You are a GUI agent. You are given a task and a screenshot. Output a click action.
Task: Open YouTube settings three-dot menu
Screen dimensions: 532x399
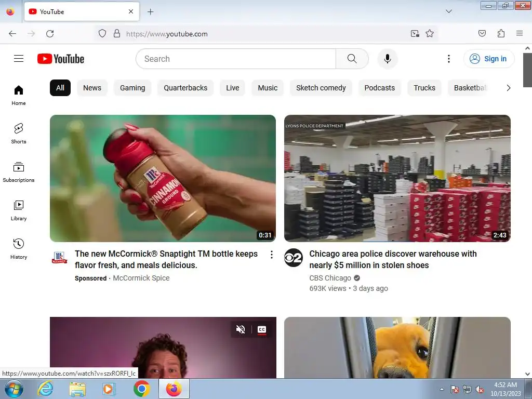(x=448, y=59)
